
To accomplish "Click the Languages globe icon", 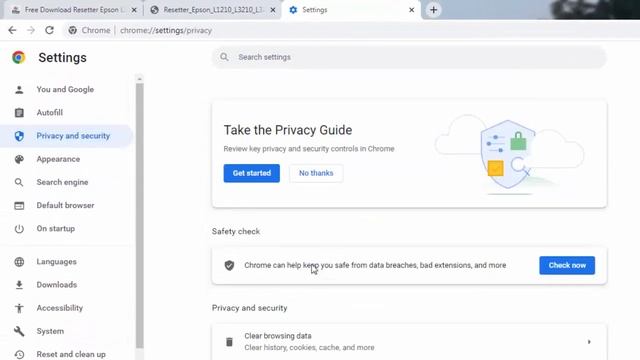I will (x=19, y=262).
